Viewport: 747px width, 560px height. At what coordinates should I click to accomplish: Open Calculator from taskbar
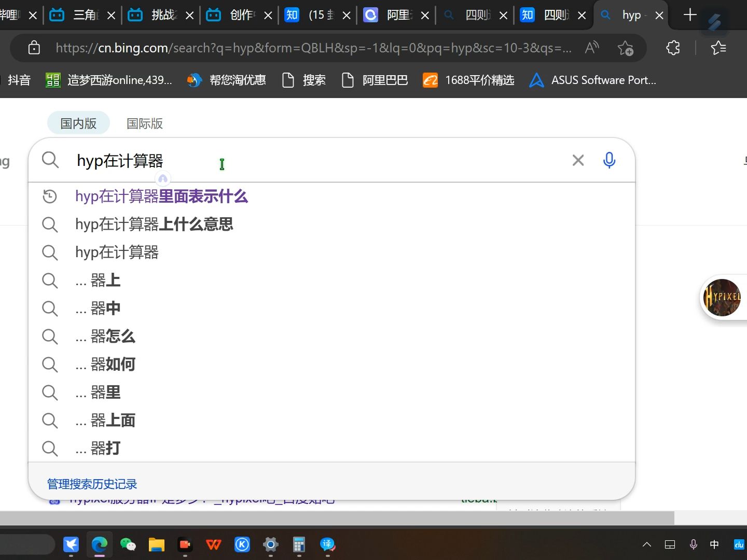[299, 544]
